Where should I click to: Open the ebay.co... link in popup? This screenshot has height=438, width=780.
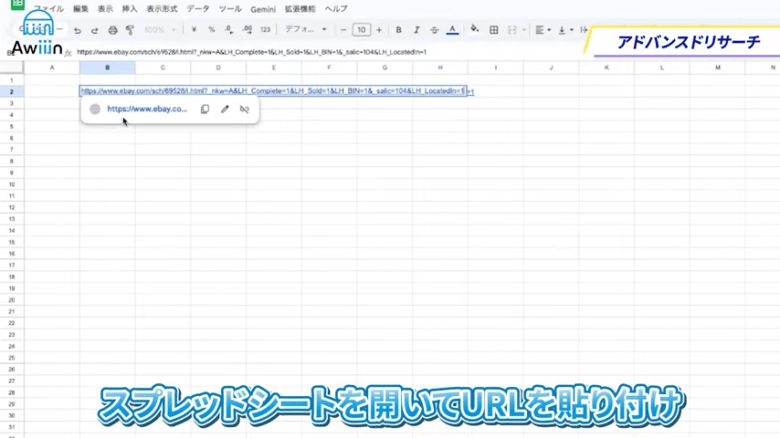pos(147,109)
